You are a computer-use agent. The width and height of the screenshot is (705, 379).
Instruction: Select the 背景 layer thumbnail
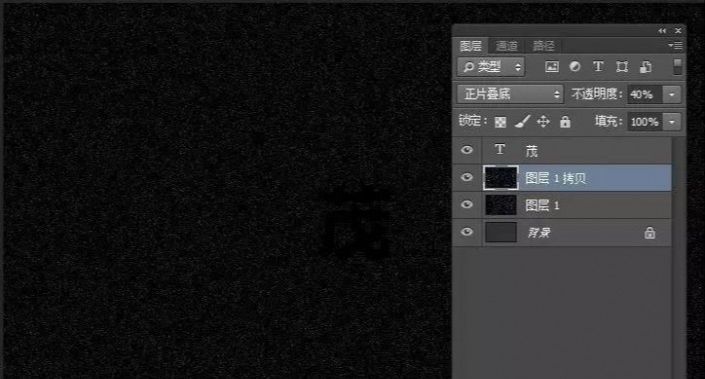pyautogui.click(x=500, y=232)
